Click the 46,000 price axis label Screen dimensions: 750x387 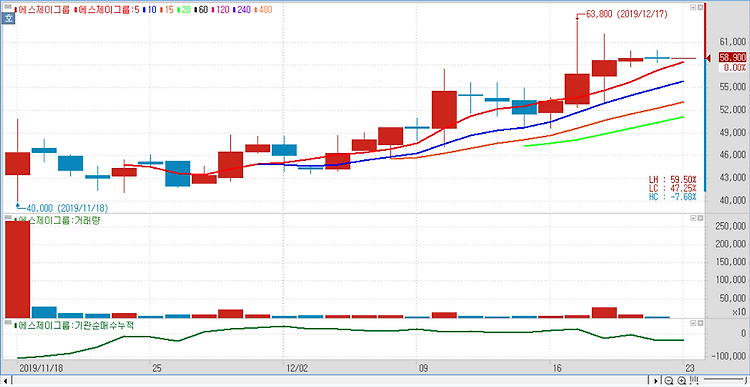[732, 155]
